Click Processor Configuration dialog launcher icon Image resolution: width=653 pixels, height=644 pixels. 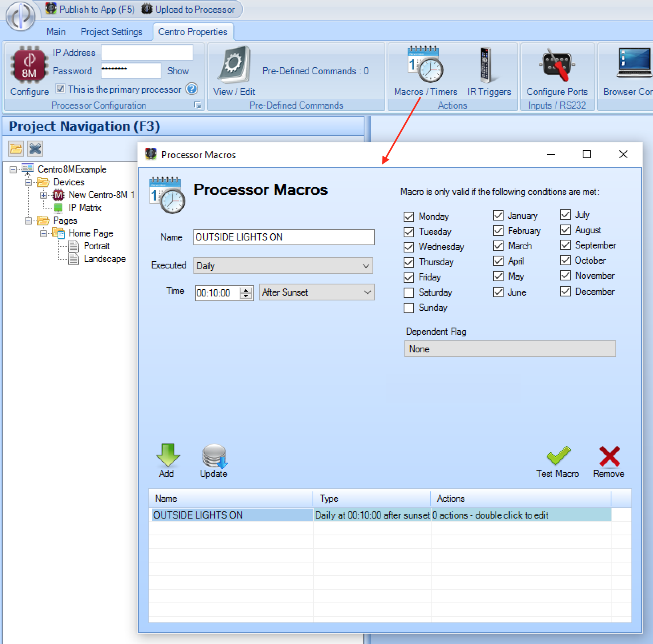197,105
